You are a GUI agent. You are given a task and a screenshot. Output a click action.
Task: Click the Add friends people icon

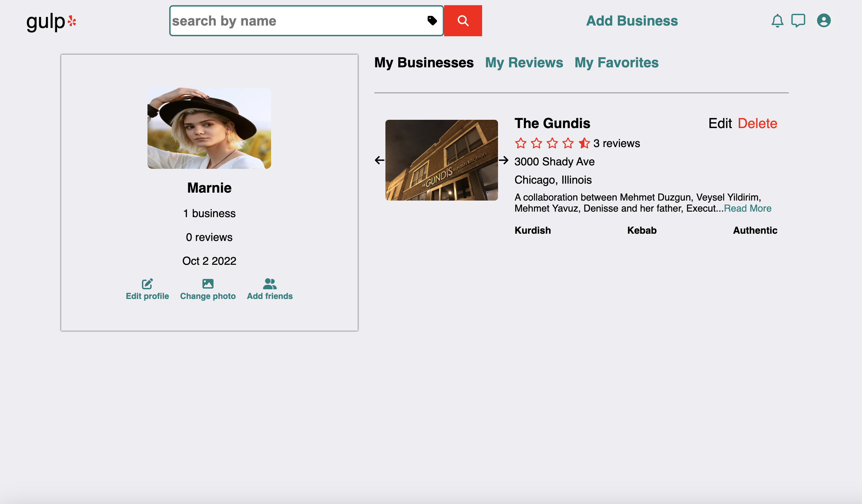coord(269,284)
